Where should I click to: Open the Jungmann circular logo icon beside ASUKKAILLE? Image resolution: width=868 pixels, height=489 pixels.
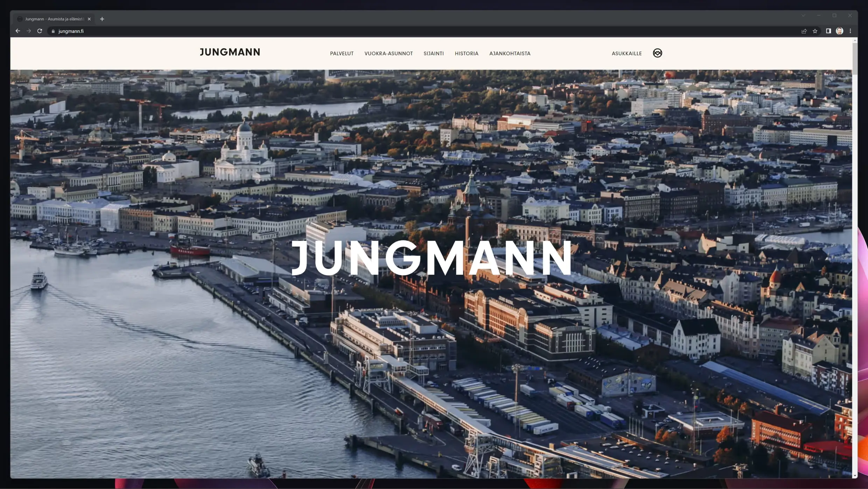pos(658,53)
